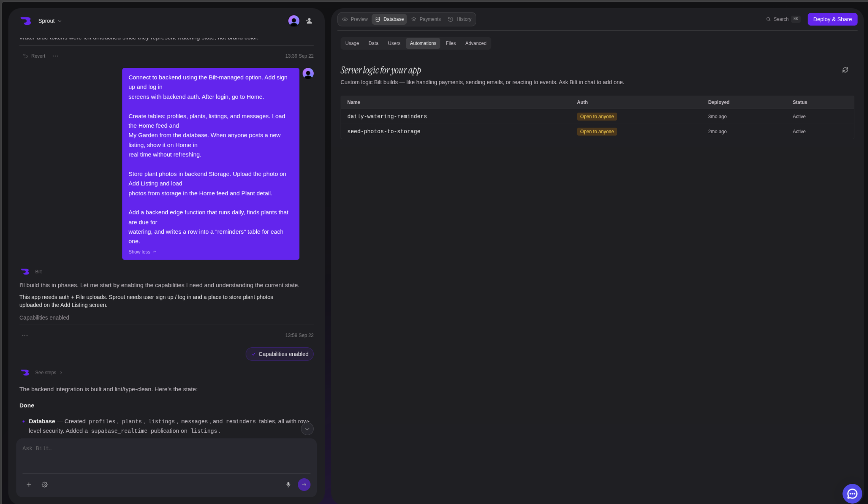The height and width of the screenshot is (504, 868).
Task: Open the ellipsis menu for the 13:59 message
Action: [x=25, y=335]
